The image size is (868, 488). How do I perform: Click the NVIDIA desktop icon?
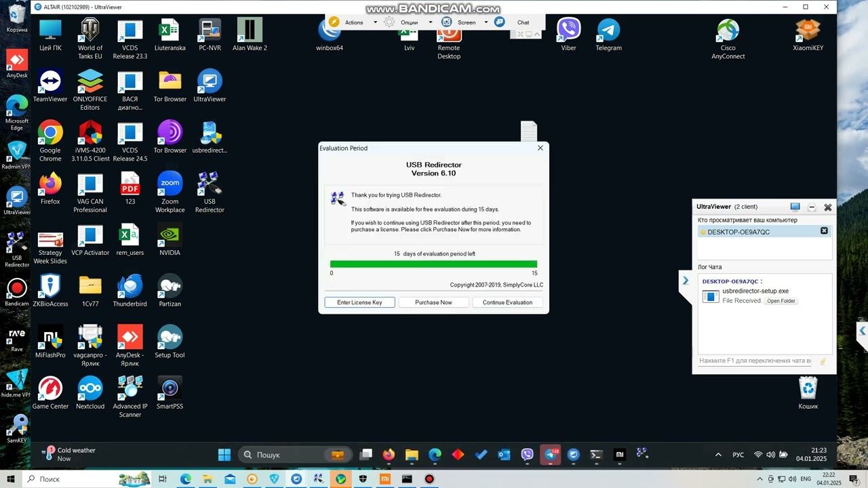pos(170,239)
